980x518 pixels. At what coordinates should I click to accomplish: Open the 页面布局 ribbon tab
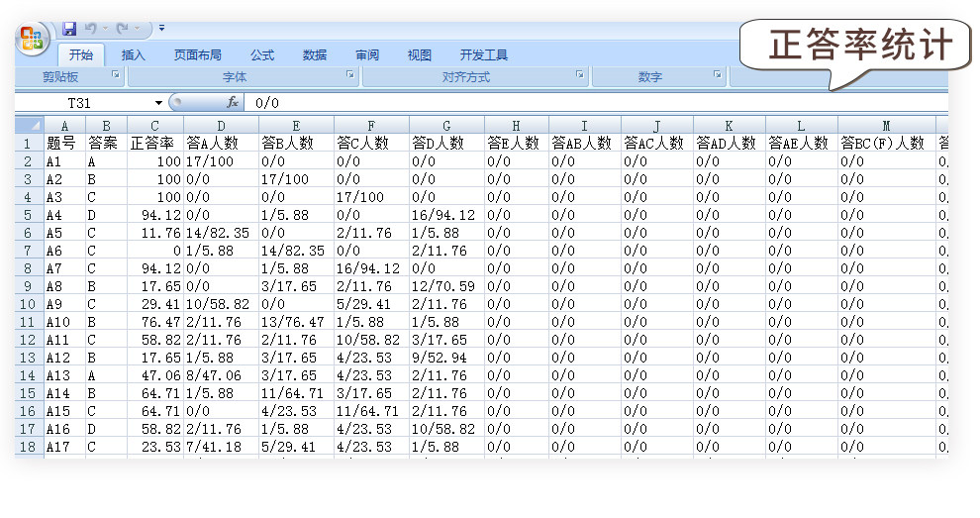198,55
